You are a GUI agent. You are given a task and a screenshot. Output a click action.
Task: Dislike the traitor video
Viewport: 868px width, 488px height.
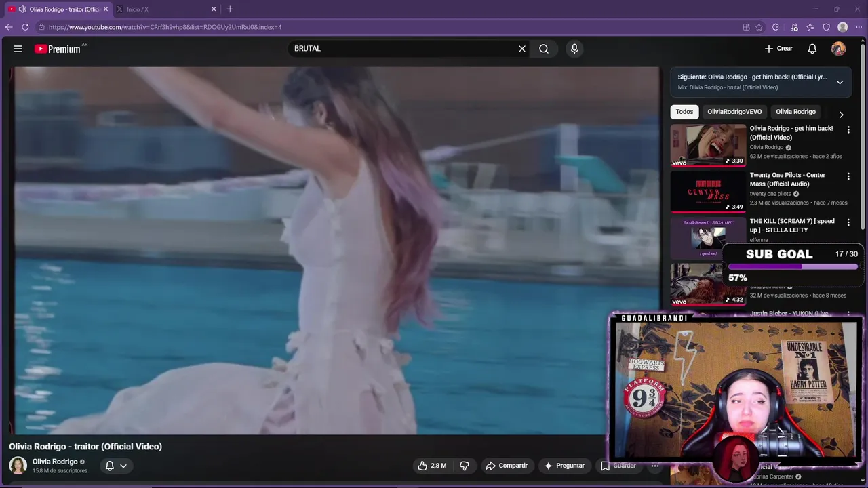pyautogui.click(x=465, y=466)
